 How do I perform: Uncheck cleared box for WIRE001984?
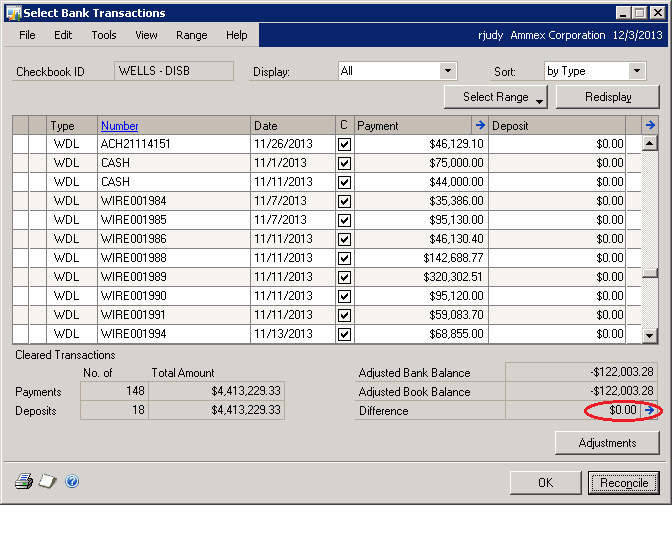click(345, 201)
